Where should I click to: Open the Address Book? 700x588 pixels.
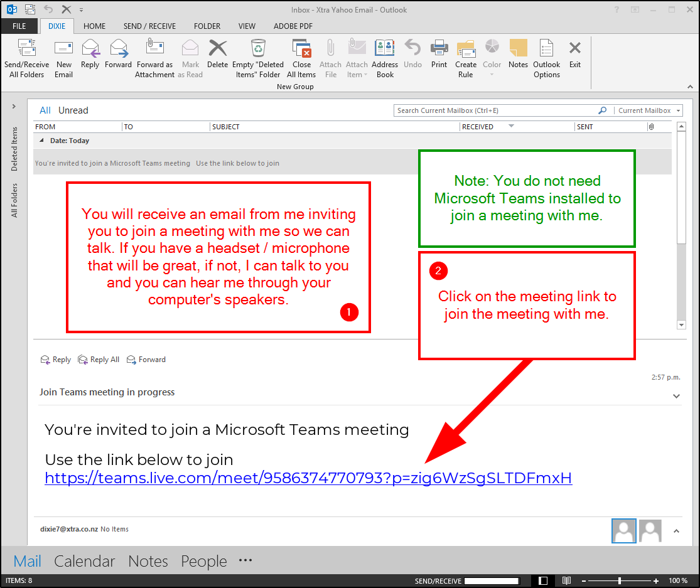385,58
